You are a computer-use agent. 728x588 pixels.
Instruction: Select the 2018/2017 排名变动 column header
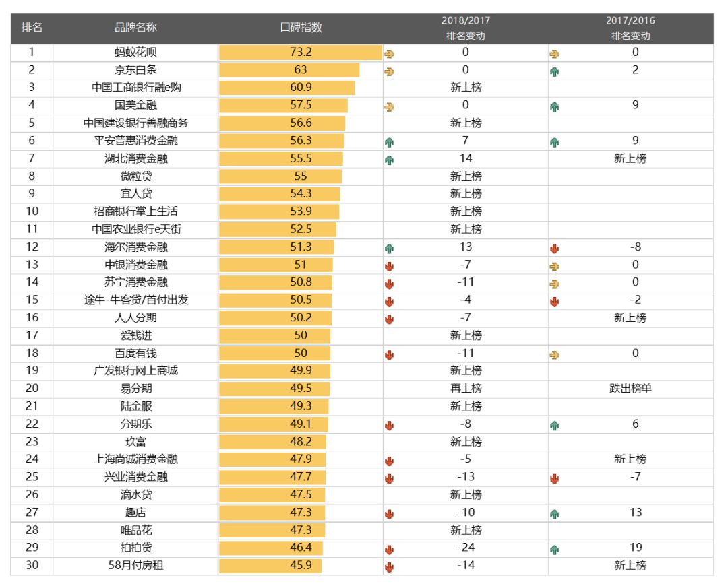(465, 28)
